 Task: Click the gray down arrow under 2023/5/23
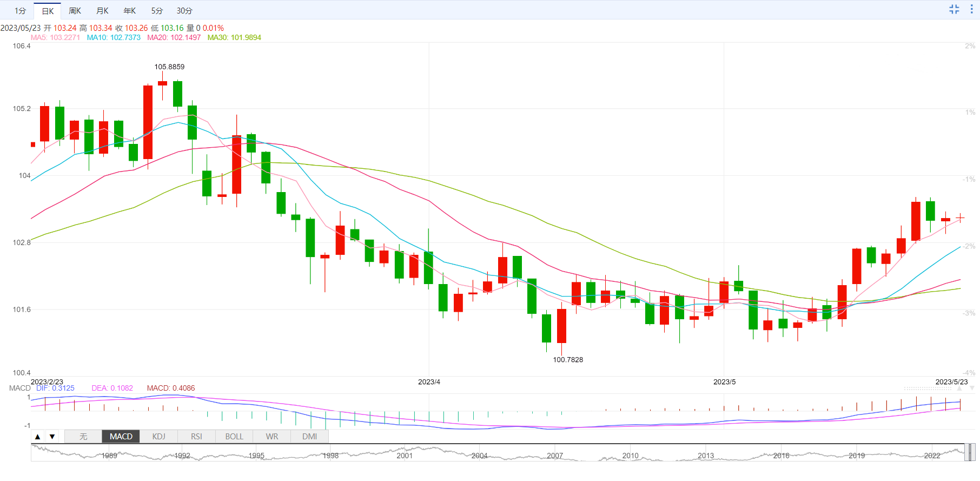coord(972,388)
